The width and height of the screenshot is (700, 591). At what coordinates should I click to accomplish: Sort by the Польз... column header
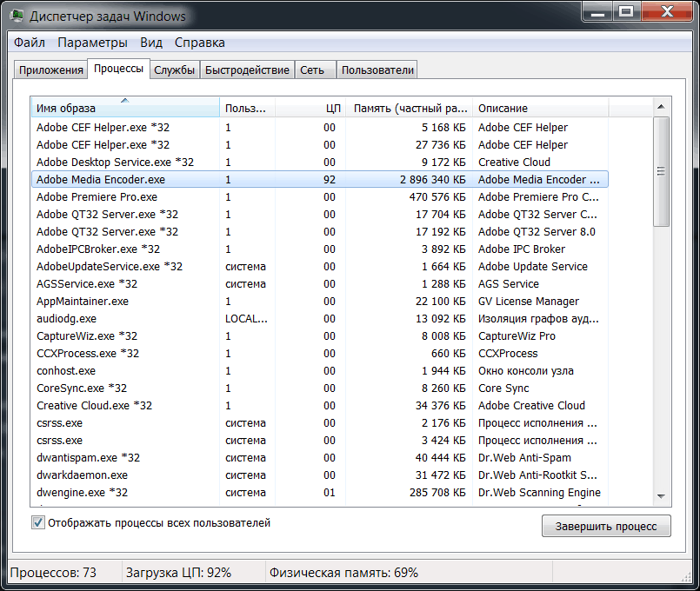(x=247, y=108)
